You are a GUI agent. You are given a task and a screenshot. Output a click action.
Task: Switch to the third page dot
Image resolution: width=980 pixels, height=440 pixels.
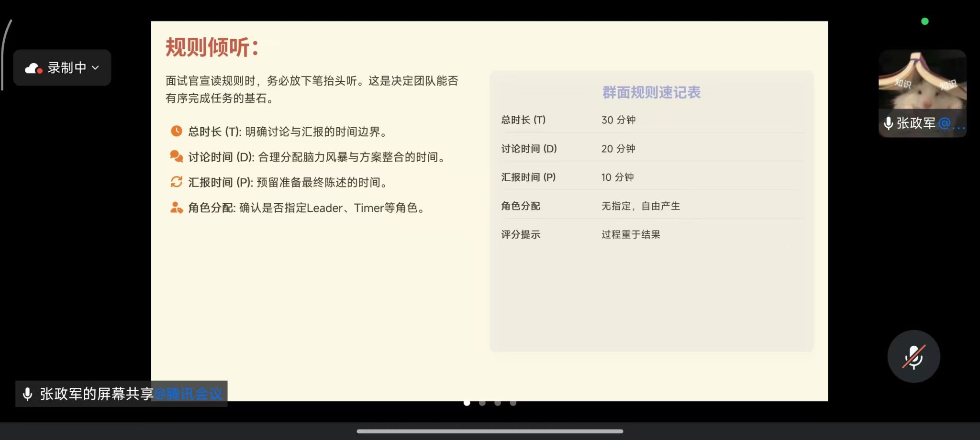(x=498, y=403)
